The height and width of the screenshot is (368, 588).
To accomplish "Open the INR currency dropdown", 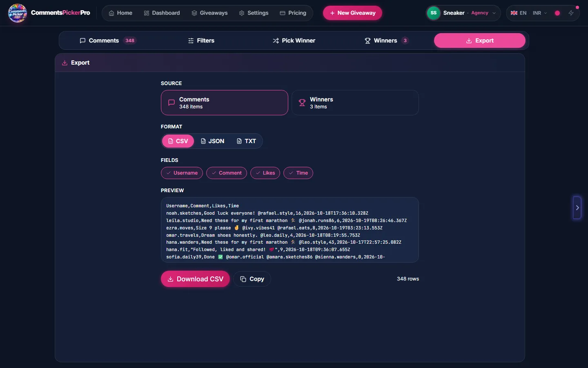I will coord(540,13).
